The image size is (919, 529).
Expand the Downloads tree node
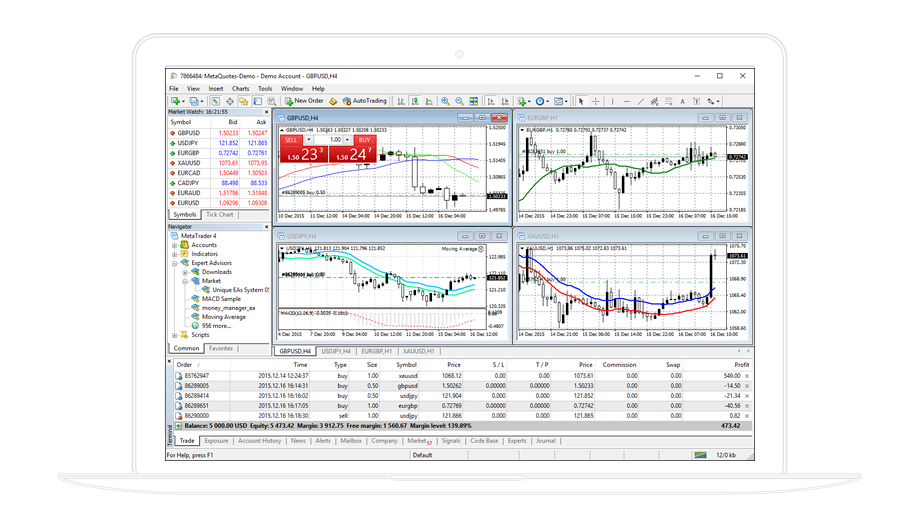pyautogui.click(x=185, y=272)
